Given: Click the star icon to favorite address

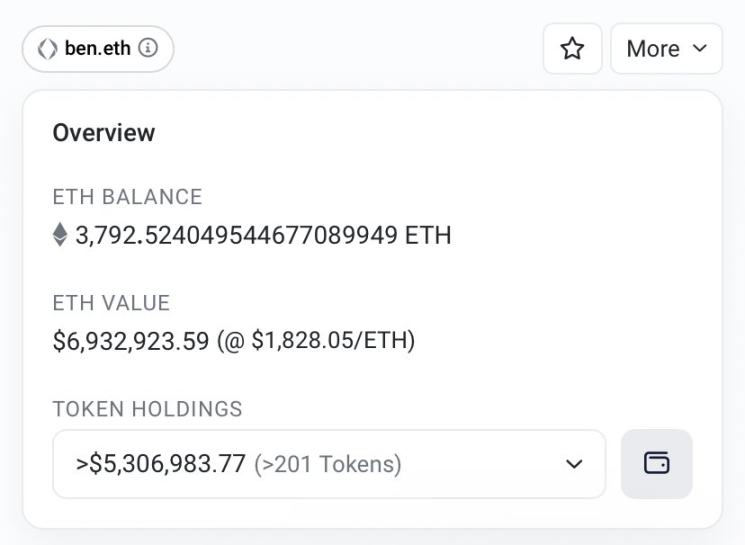Looking at the screenshot, I should click(572, 49).
